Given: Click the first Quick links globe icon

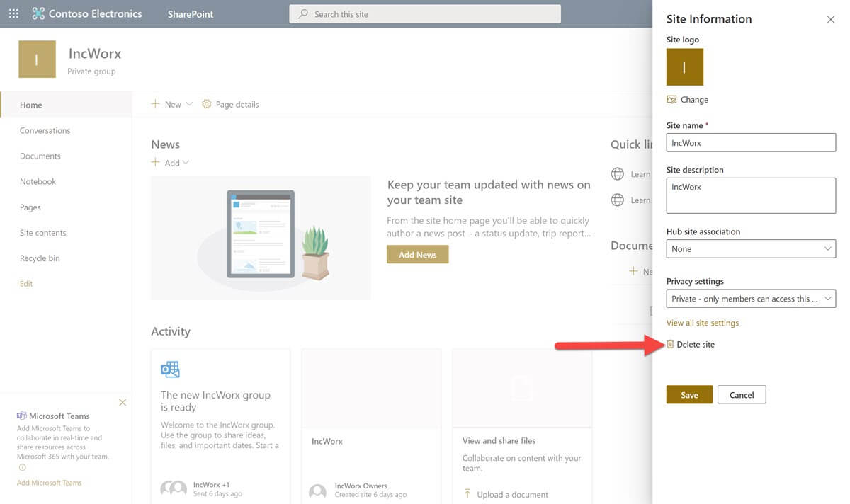Looking at the screenshot, I should 617,174.
